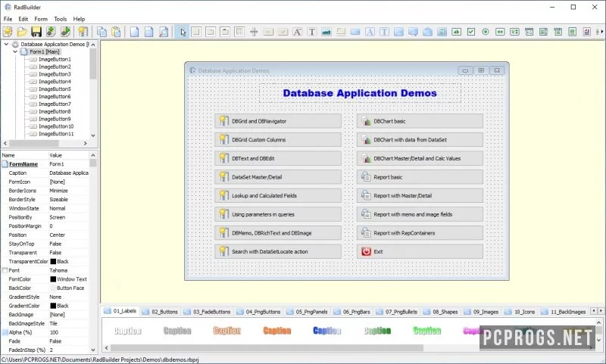This screenshot has height=364, width=606.
Task: Select the Exit button on the form
Action: pyautogui.click(x=420, y=251)
